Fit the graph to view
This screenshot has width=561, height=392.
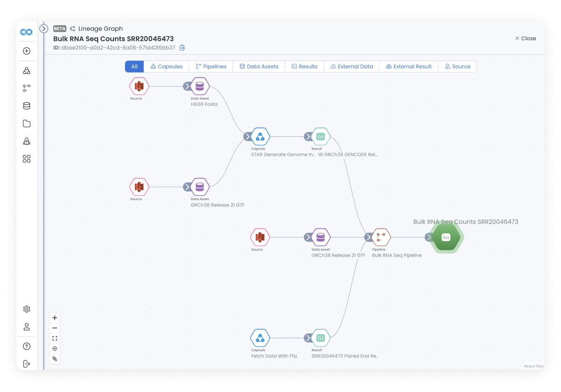click(55, 338)
